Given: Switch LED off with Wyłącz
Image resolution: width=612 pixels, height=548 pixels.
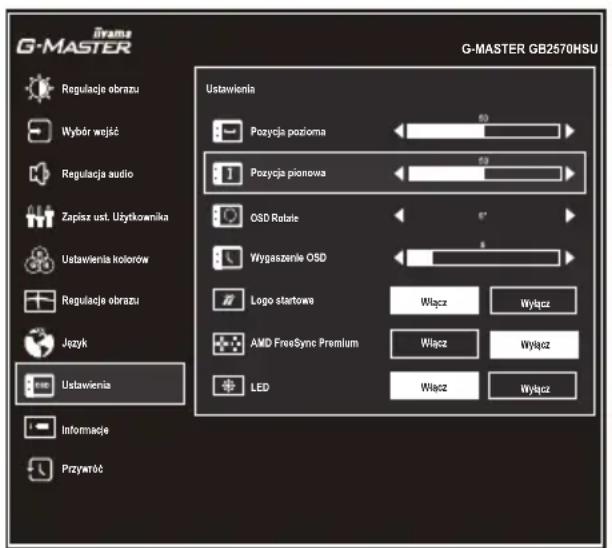Looking at the screenshot, I should [x=533, y=386].
